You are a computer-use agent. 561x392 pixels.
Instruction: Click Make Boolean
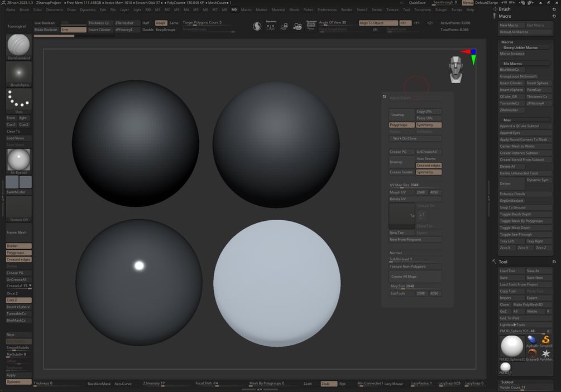46,30
